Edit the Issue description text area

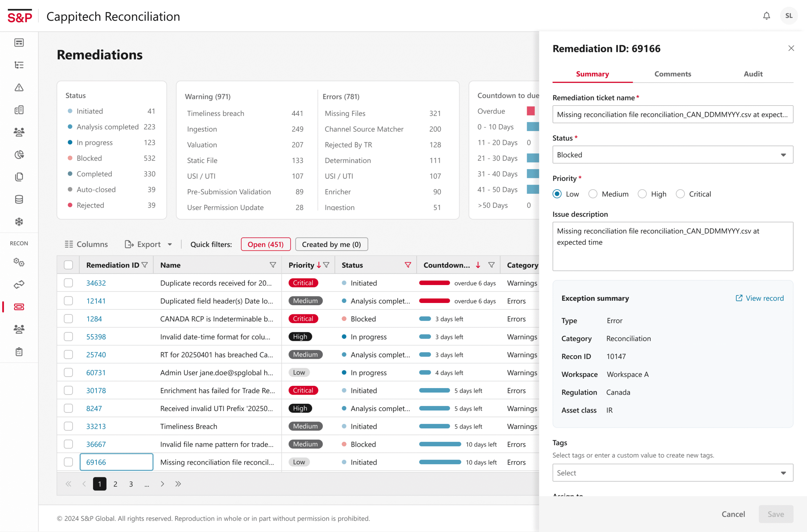coord(673,246)
